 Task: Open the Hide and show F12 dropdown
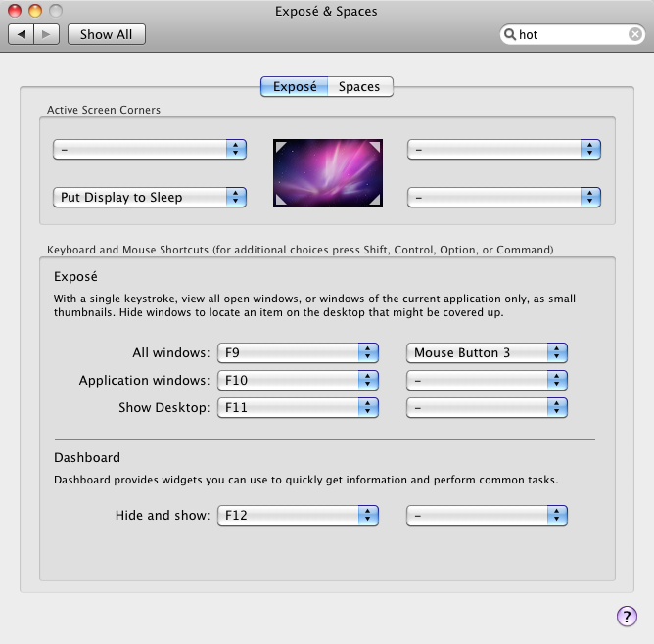(298, 515)
